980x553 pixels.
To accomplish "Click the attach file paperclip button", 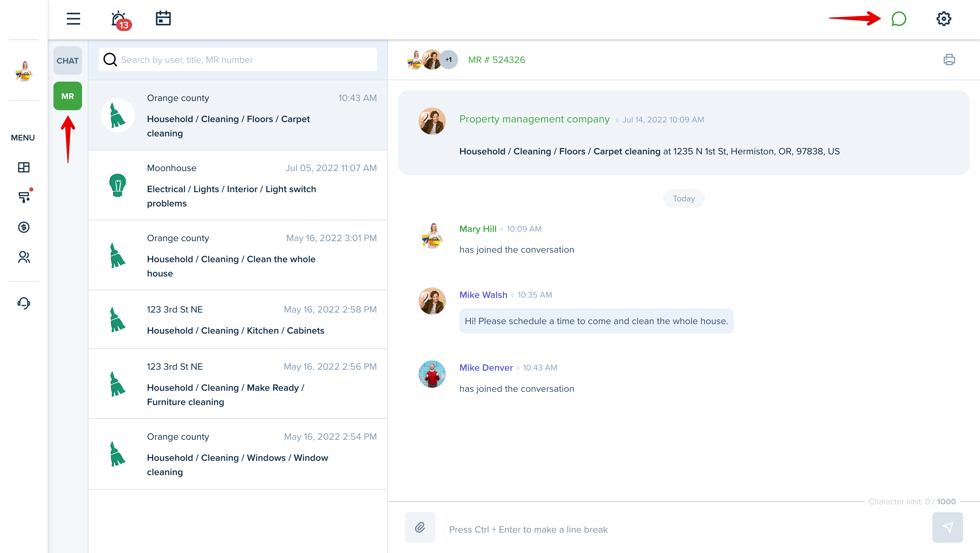I will pyautogui.click(x=420, y=527).
